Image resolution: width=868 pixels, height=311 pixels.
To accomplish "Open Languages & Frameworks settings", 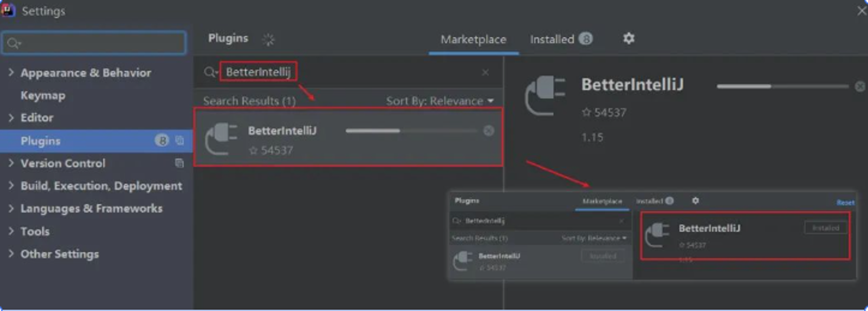I will [x=92, y=208].
